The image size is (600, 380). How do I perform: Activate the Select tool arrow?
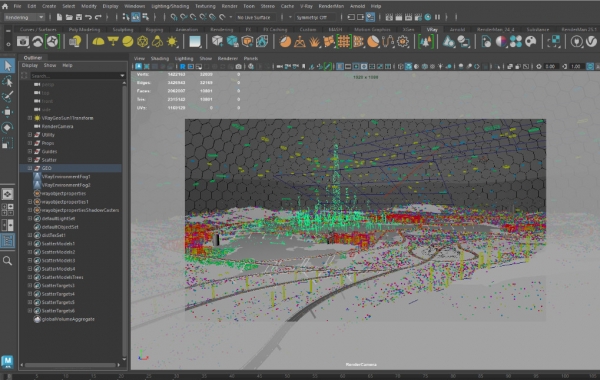pyautogui.click(x=8, y=66)
